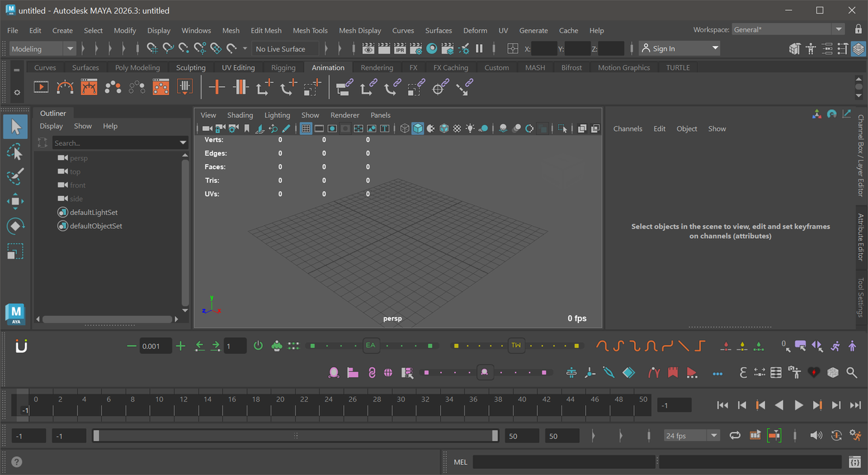Click the Parent Constraint shelf icon

344,87
